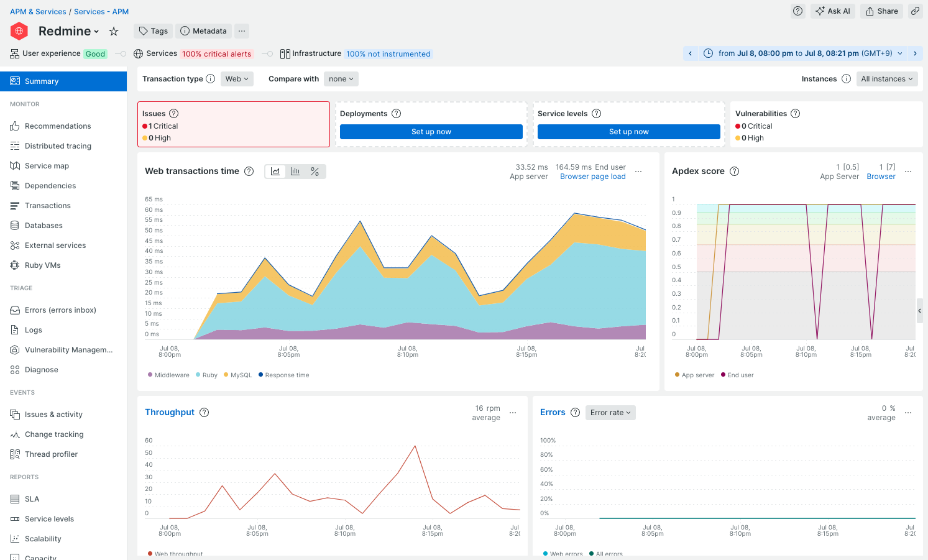This screenshot has height=560, width=928.
Task: Set up now under Service levels
Action: pos(629,132)
